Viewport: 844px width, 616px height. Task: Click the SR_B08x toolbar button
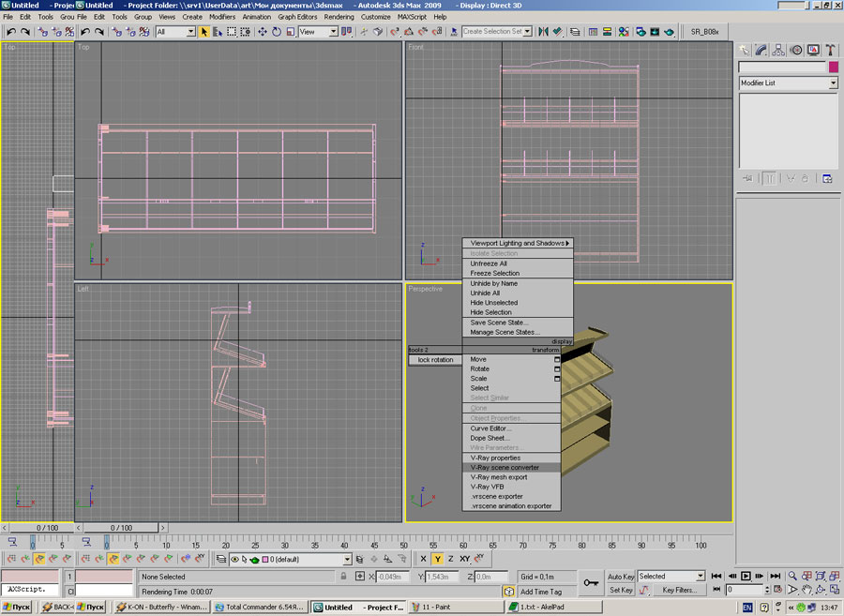tap(704, 32)
